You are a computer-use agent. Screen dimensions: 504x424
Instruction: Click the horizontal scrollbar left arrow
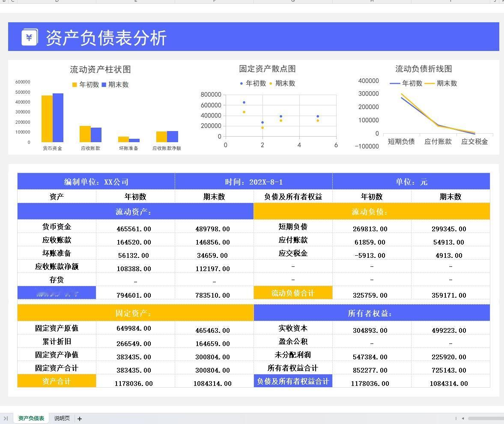(463, 418)
